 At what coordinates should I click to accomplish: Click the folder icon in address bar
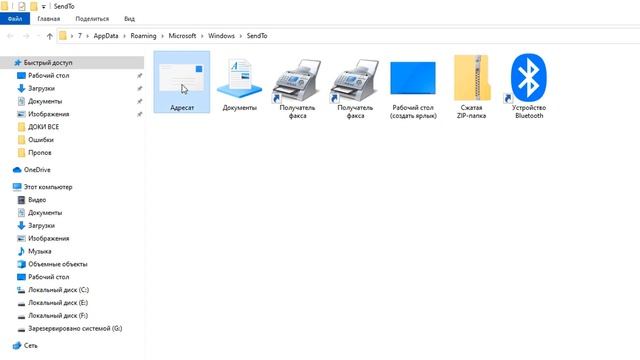(x=63, y=36)
